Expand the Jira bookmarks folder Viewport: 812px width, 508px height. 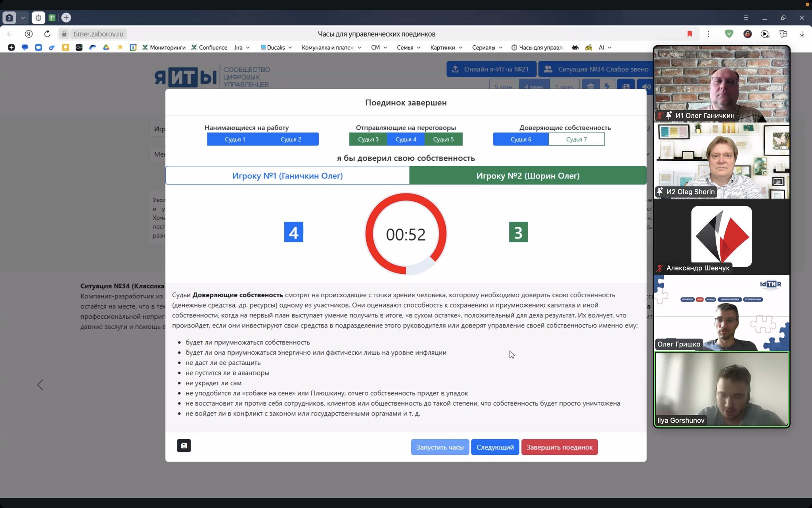[x=241, y=47]
